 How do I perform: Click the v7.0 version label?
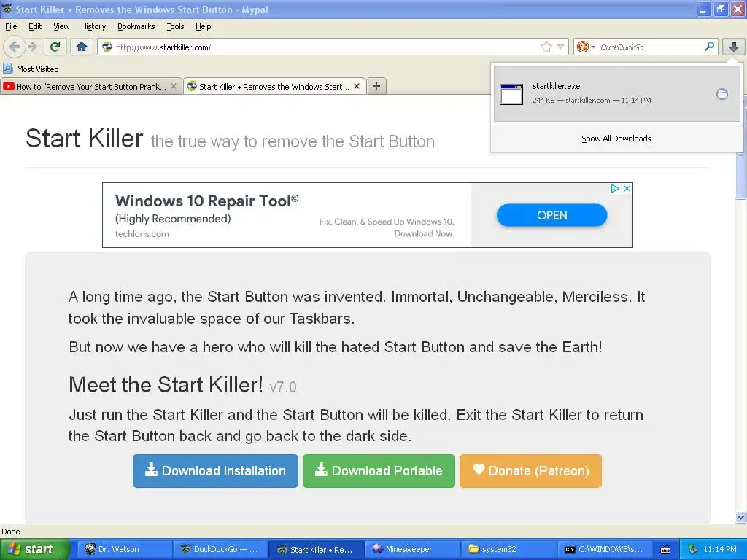283,386
